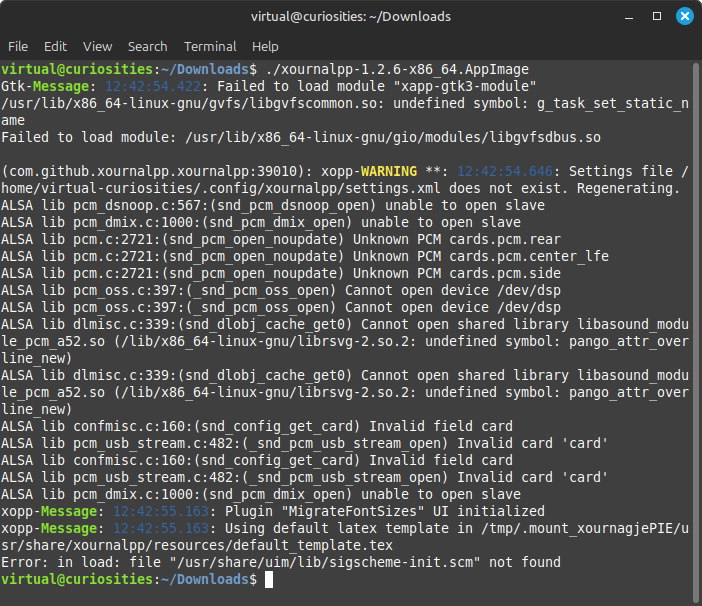Viewport: 702px width, 606px height.
Task: Click the line ending cards.pcm.center_lfe
Action: click(x=305, y=256)
